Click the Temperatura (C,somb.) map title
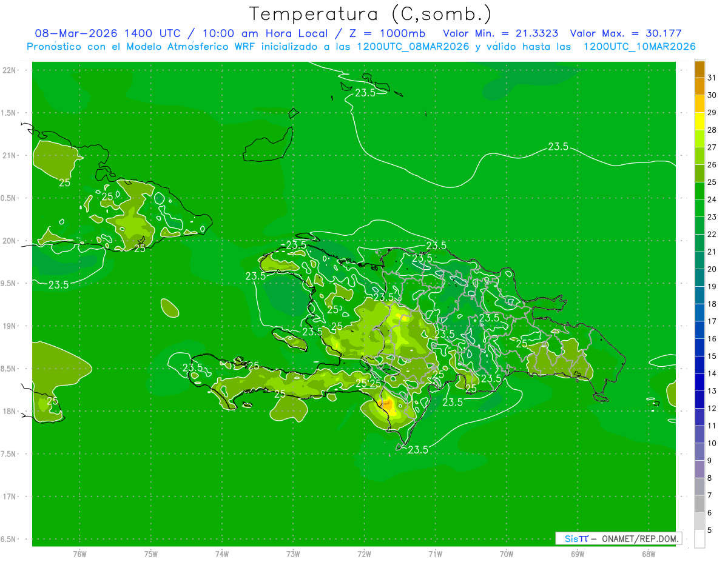Screen dimensions: 728x562 371,14
